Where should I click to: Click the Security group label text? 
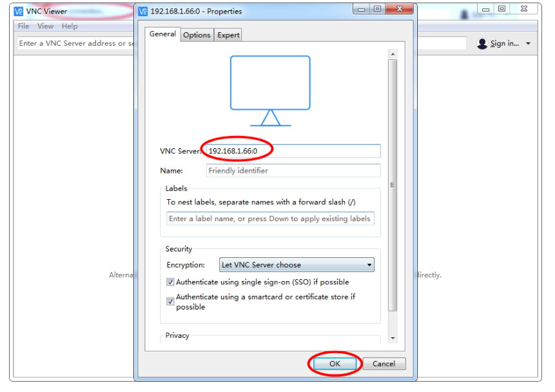pyautogui.click(x=179, y=249)
